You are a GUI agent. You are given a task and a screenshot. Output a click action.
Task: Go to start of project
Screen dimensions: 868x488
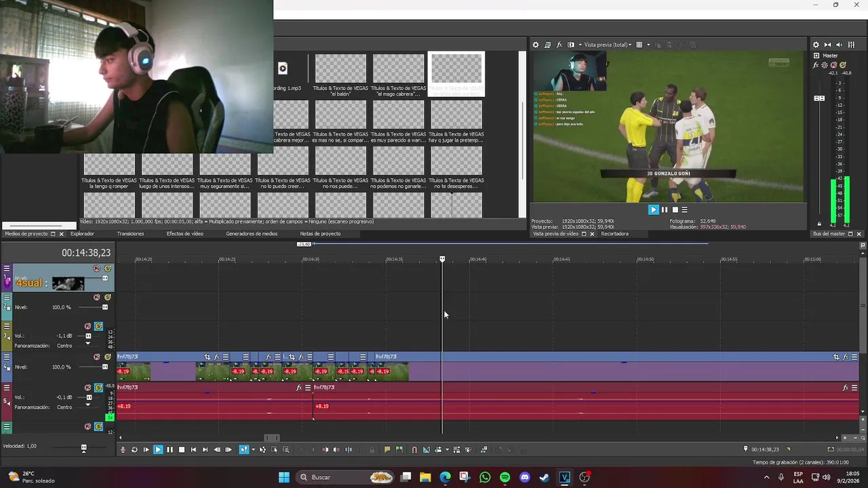point(193,449)
